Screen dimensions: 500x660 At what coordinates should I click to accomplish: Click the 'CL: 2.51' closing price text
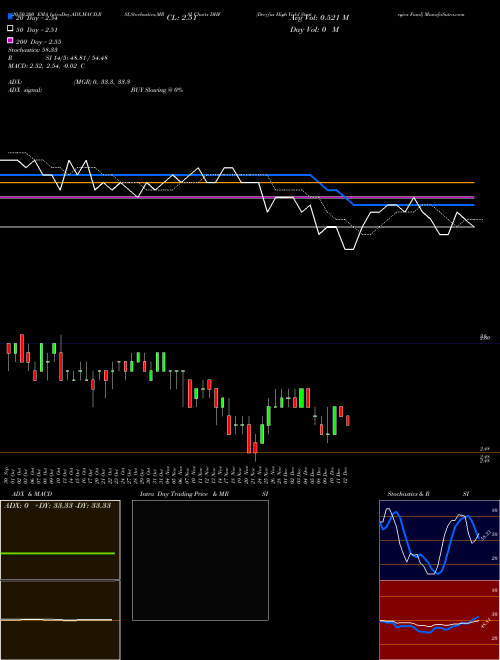(x=182, y=18)
